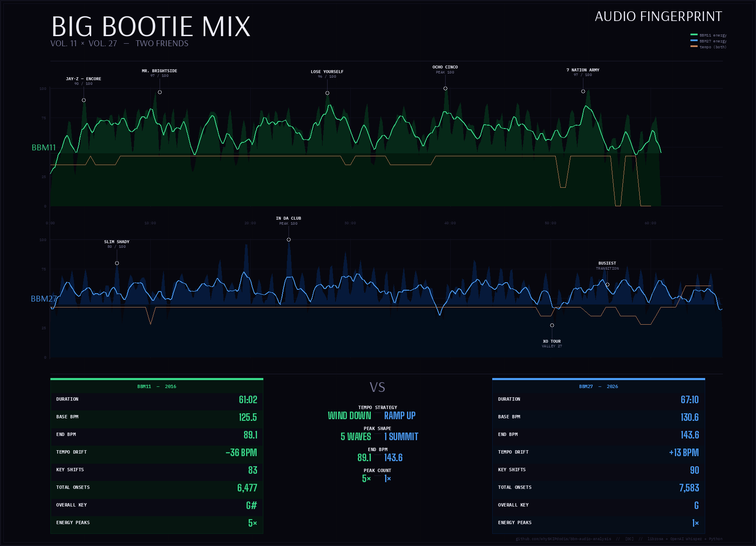Click the XO Tour valley marker circle
The height and width of the screenshot is (546, 756).
[x=552, y=325]
